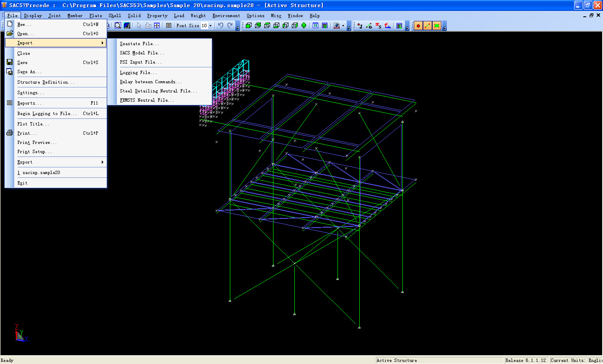Select Delay between Commands... option
The width and height of the screenshot is (603, 364).
tap(160, 82)
